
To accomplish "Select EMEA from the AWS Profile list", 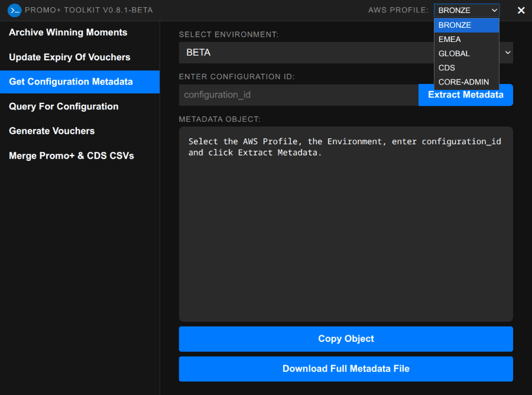I will 451,39.
